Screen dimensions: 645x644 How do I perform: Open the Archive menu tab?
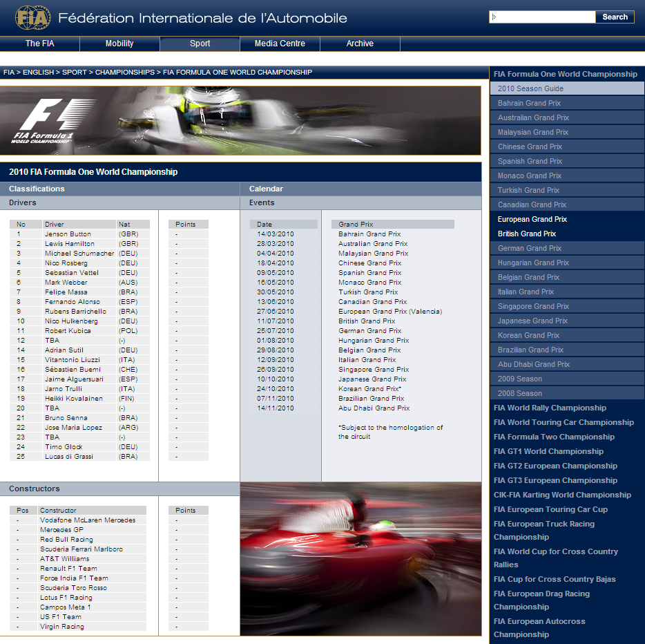click(x=360, y=44)
